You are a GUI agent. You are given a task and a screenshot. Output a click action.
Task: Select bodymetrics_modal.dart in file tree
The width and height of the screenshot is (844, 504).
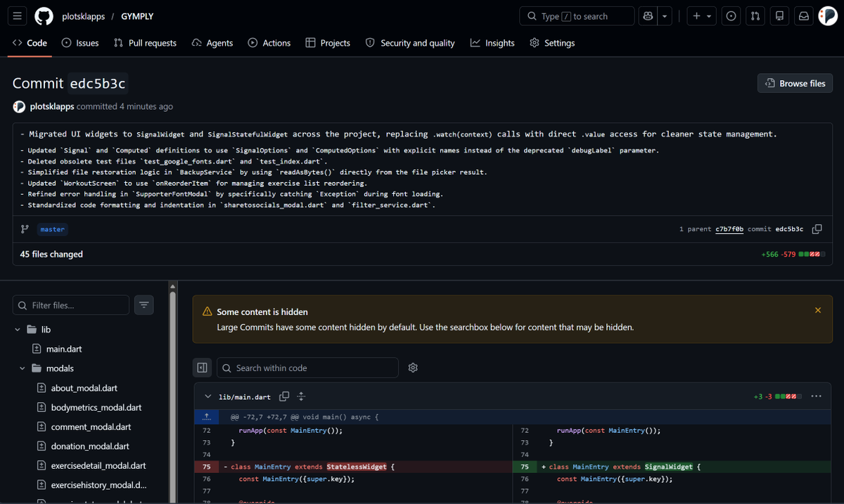tap(96, 408)
